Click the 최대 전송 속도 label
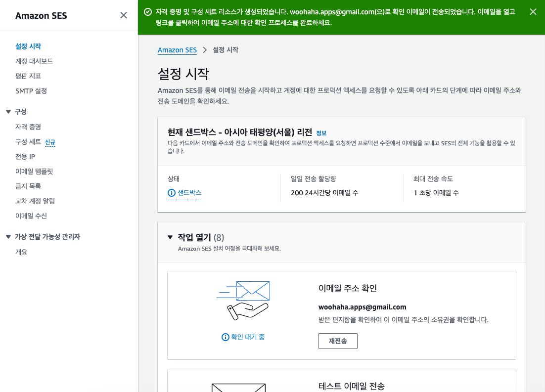Screen dimensions: 545x392 point(433,178)
